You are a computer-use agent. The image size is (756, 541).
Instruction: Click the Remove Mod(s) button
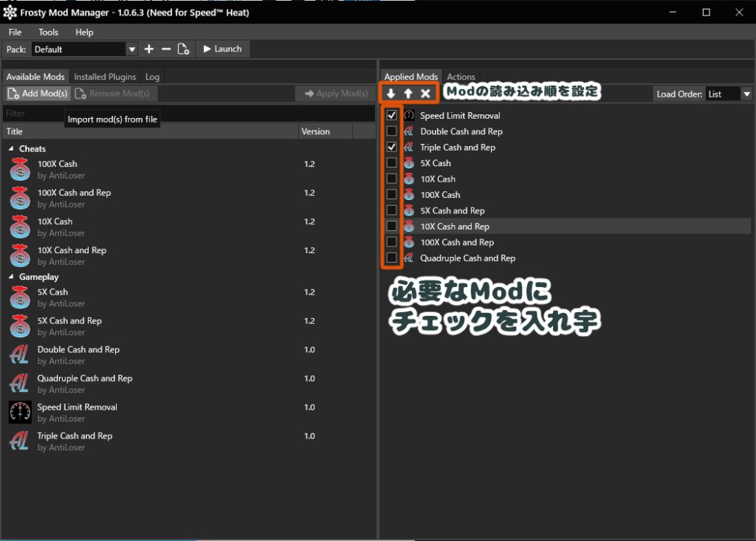(113, 94)
